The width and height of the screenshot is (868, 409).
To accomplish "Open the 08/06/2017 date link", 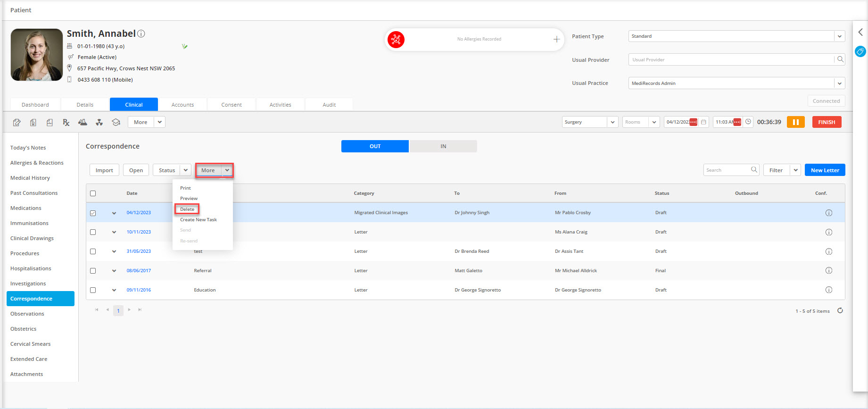I will click(139, 271).
